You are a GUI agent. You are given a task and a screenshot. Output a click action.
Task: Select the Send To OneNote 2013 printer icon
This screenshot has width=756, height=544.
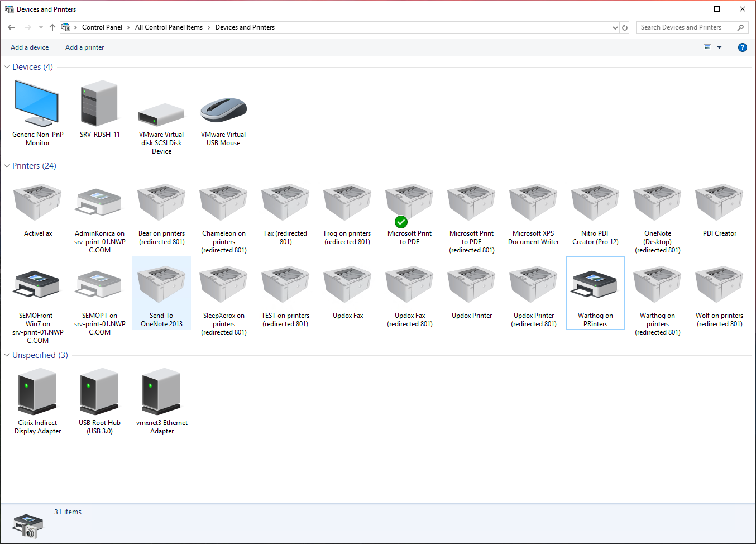coord(161,284)
